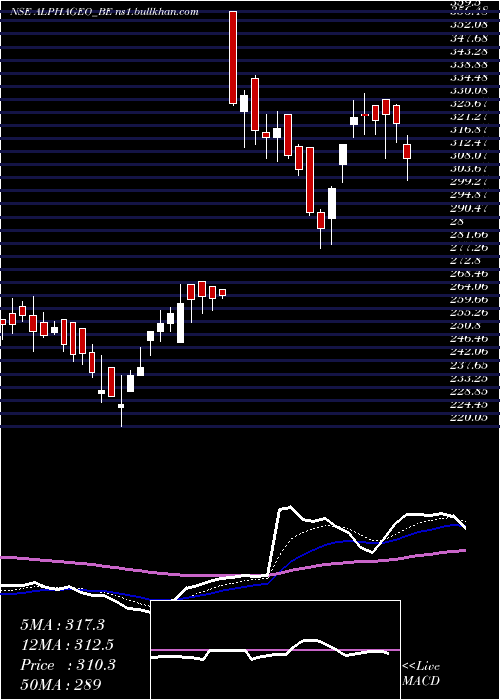Click the 237.65 price axis label
This screenshot has height=700, width=500.
coord(468,366)
